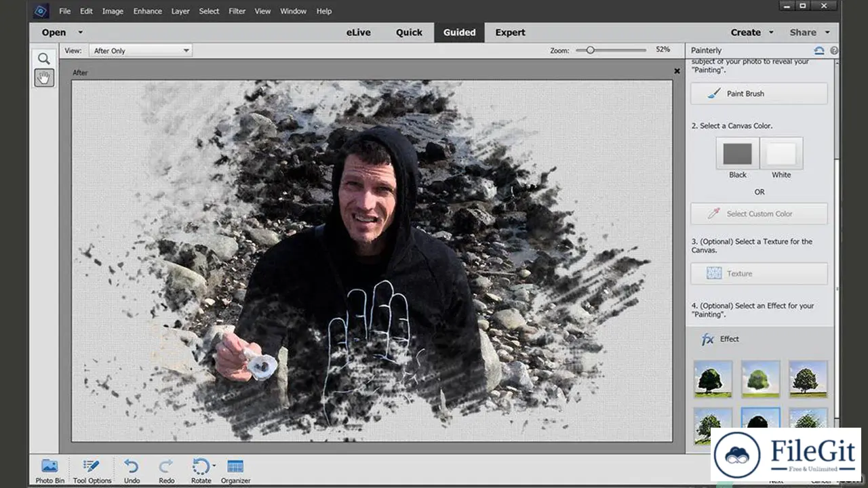Open the View menu

(x=262, y=11)
